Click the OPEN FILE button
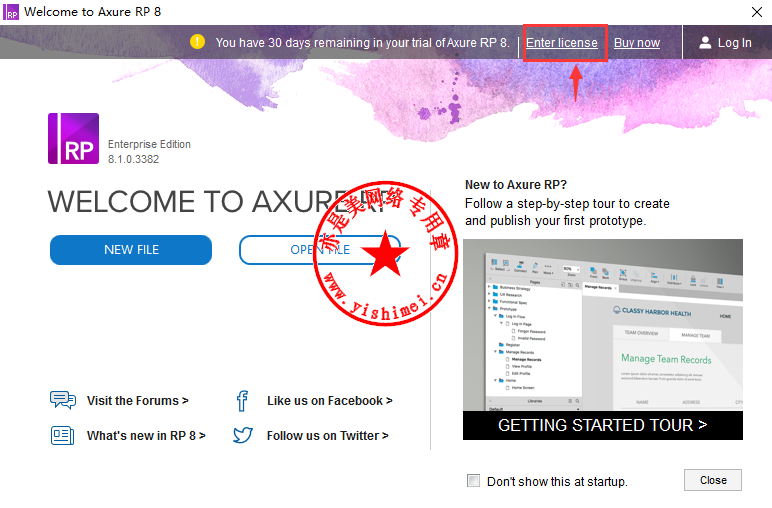Image resolution: width=772 pixels, height=508 pixels. click(x=320, y=250)
